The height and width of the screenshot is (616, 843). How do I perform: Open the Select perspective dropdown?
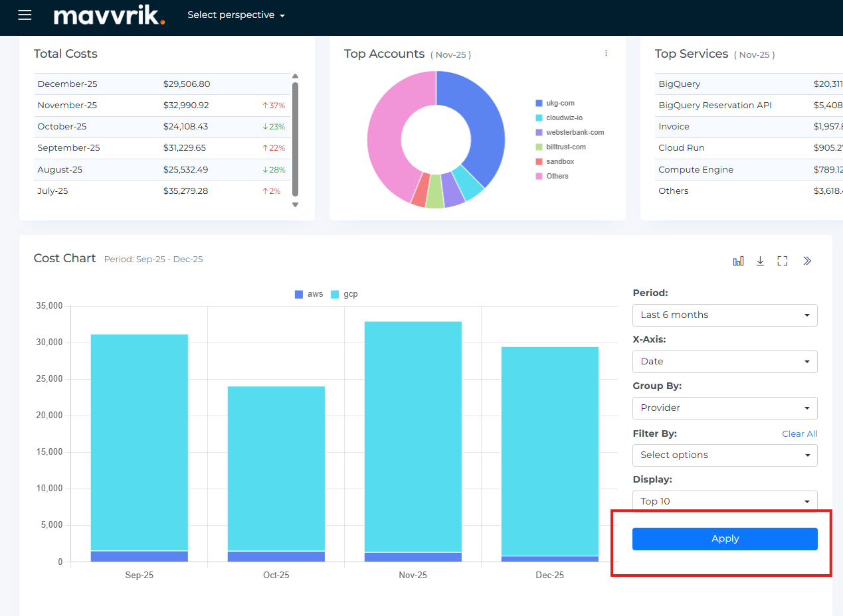coord(236,15)
